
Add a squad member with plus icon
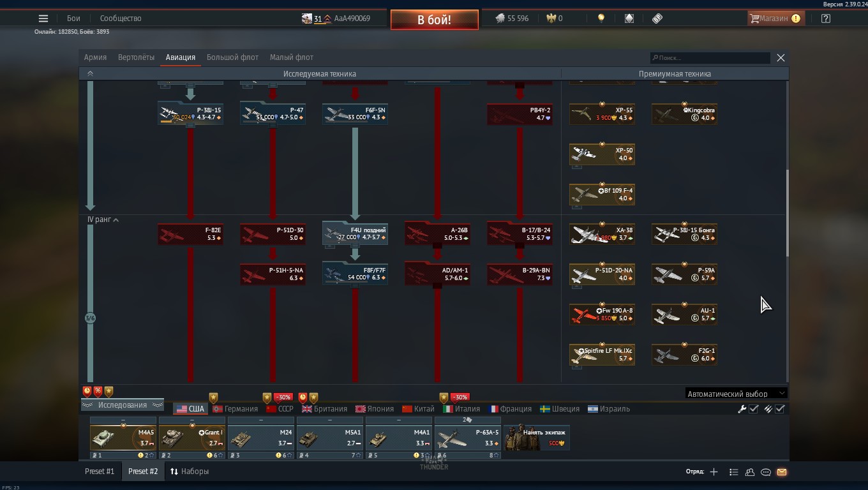[x=714, y=472]
